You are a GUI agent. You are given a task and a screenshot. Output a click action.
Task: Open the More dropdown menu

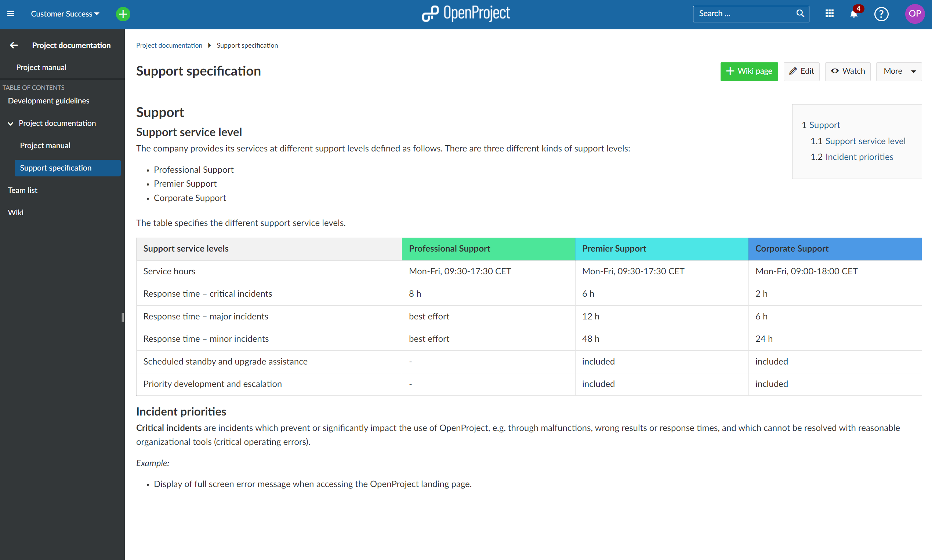point(898,70)
